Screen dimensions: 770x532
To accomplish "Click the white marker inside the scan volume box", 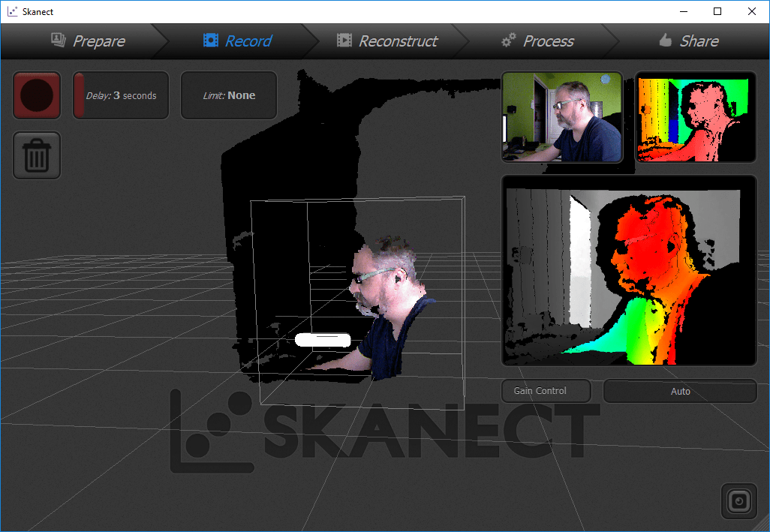I will (323, 339).
